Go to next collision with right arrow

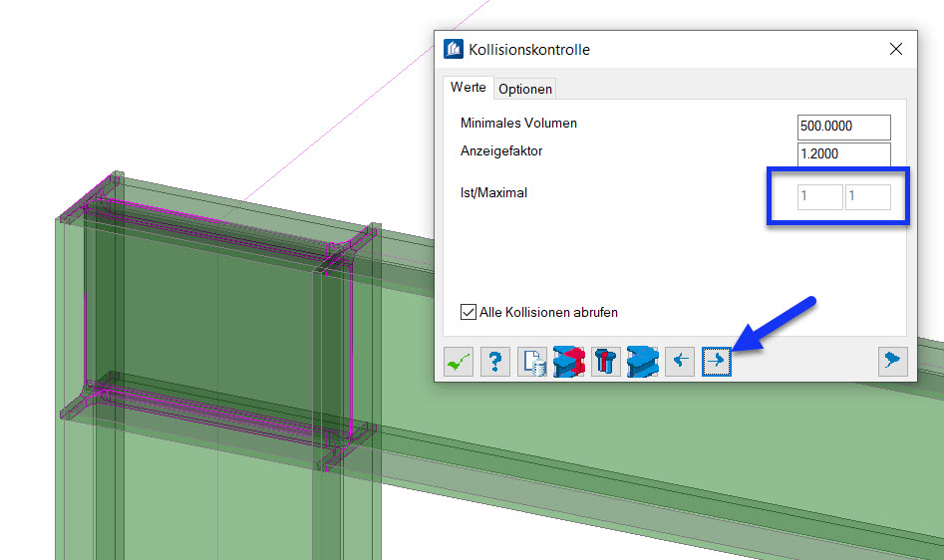pos(717,362)
